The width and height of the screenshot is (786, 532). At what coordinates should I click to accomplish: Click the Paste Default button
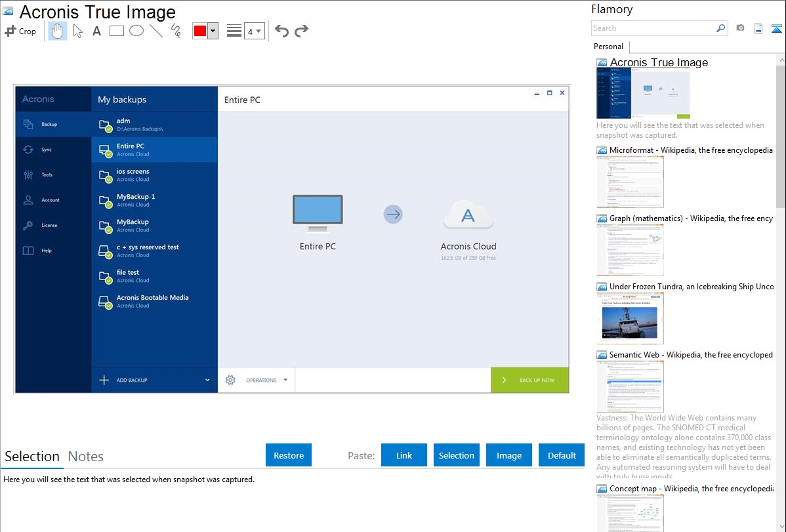click(x=562, y=455)
